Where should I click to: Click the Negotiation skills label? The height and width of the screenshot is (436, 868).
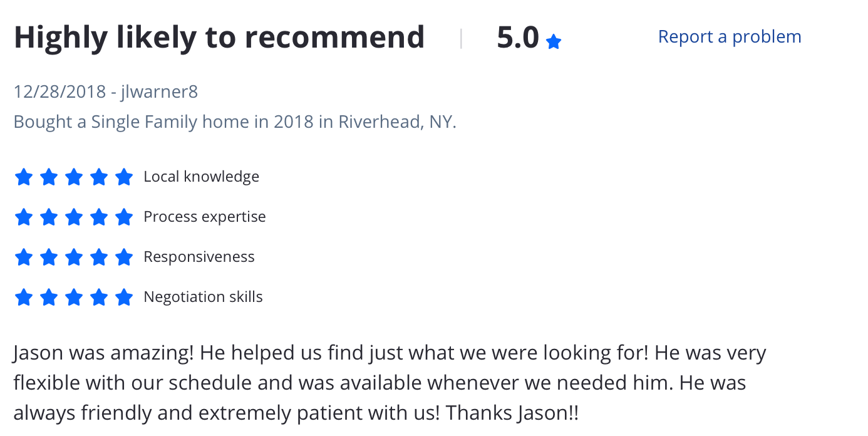pyautogui.click(x=204, y=297)
